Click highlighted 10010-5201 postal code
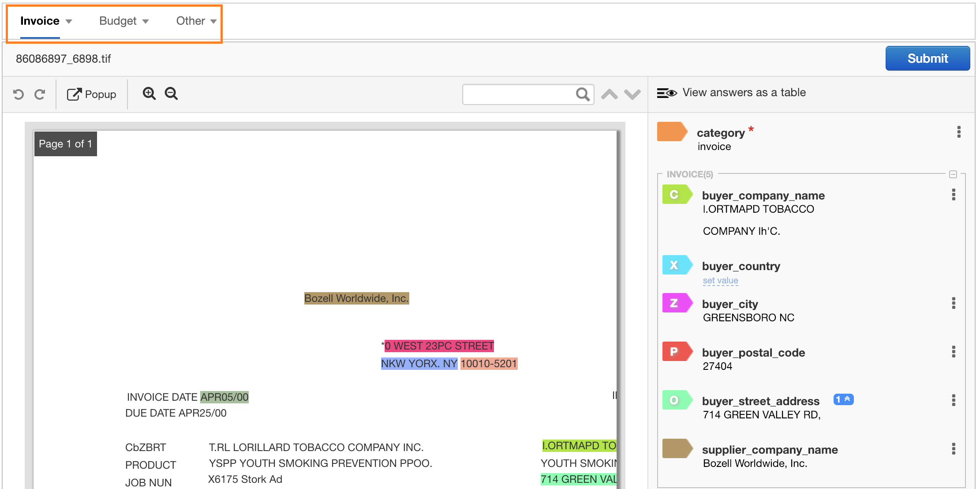 [x=489, y=364]
